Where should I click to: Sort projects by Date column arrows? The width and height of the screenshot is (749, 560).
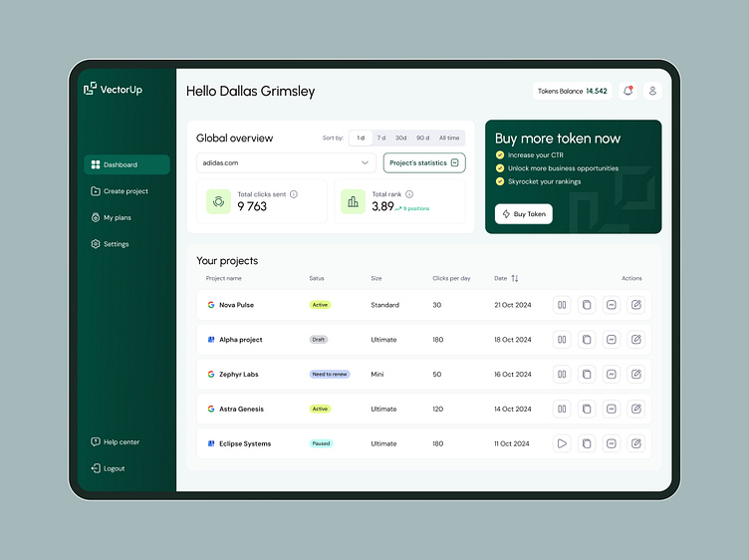[515, 279]
